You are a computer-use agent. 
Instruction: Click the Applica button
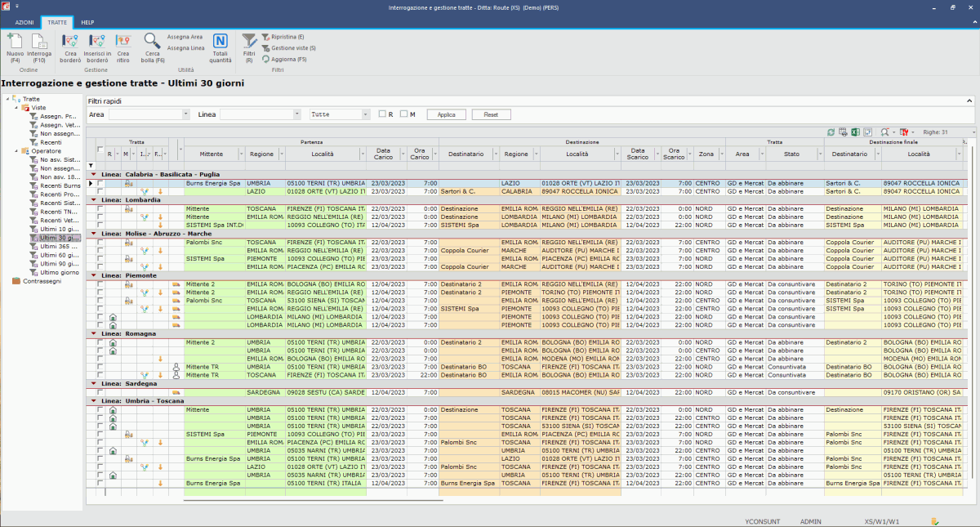point(446,114)
